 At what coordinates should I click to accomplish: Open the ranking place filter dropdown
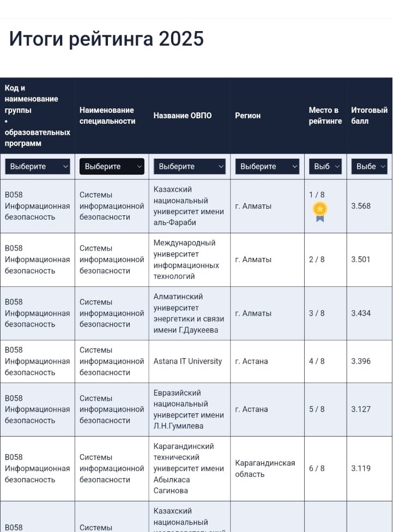(x=325, y=167)
